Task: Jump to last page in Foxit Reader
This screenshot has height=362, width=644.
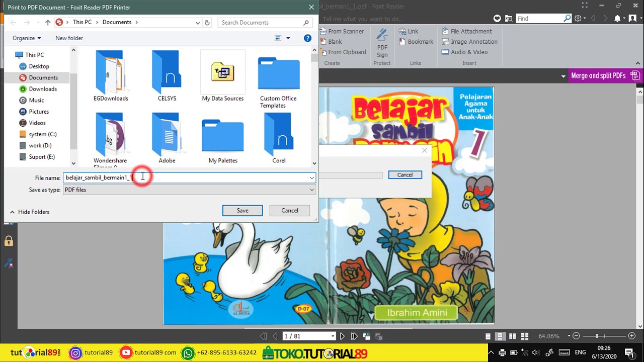Action: (x=354, y=336)
